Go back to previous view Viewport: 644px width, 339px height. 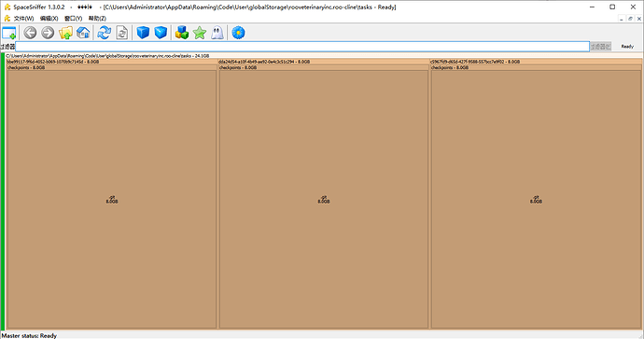point(30,33)
